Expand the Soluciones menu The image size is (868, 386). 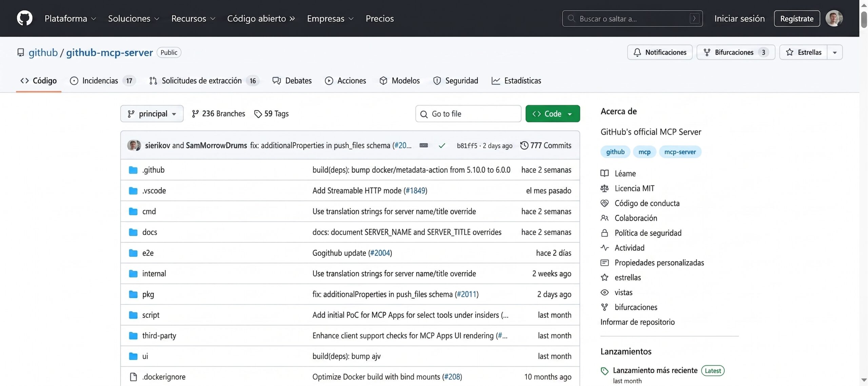pos(134,18)
